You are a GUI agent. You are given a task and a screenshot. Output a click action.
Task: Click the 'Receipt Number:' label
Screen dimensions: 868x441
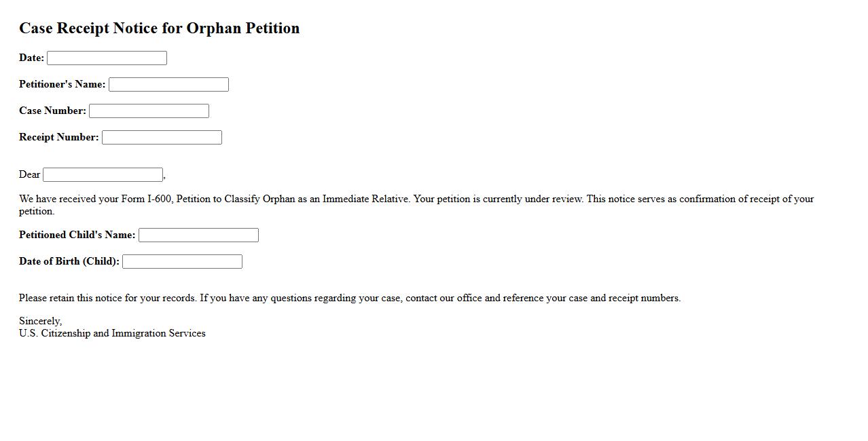59,138
